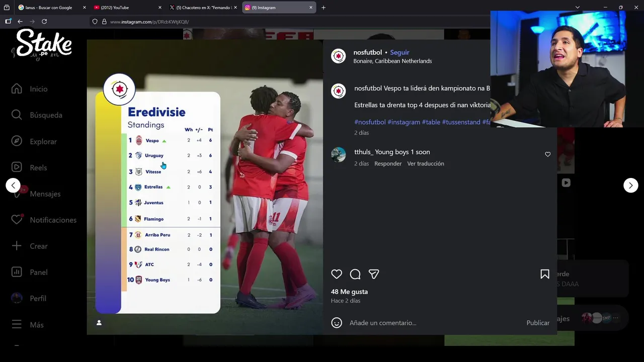Image resolution: width=644 pixels, height=362 pixels.
Task: Click nosfutbol username in header
Action: pyautogui.click(x=367, y=52)
